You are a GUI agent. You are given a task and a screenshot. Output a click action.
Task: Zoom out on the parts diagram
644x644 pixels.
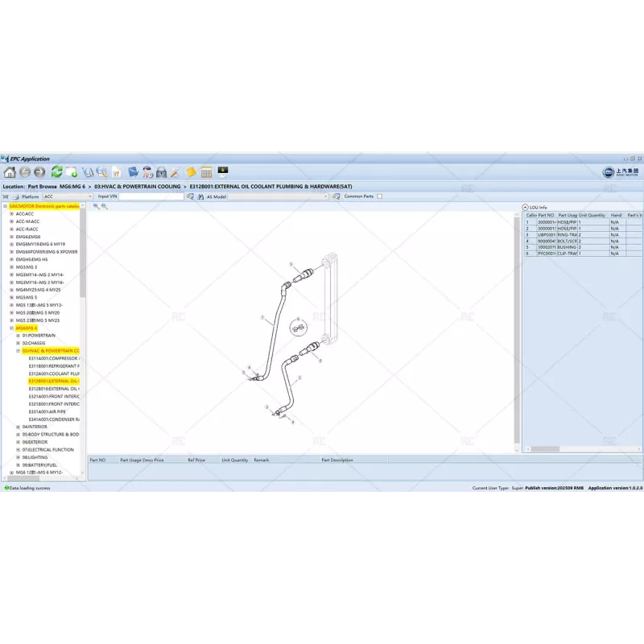click(105, 207)
